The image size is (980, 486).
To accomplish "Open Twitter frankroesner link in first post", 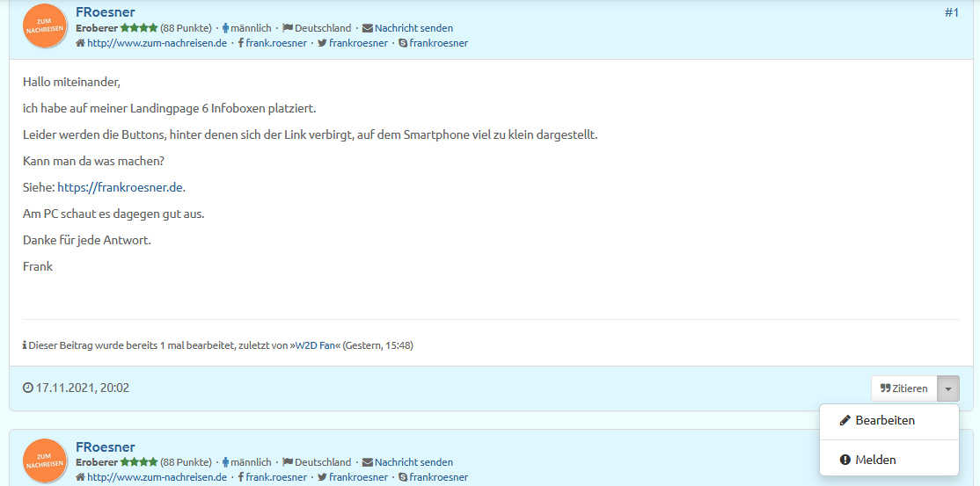I will point(358,43).
